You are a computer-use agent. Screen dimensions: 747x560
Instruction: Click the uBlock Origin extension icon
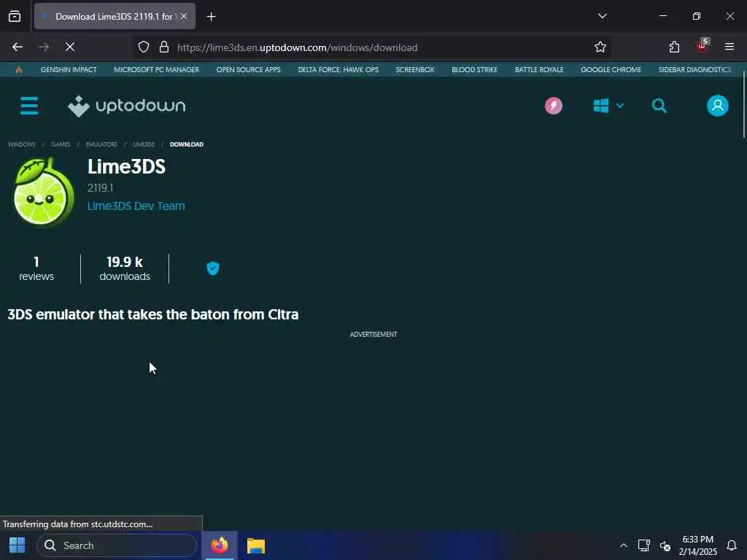pyautogui.click(x=702, y=46)
